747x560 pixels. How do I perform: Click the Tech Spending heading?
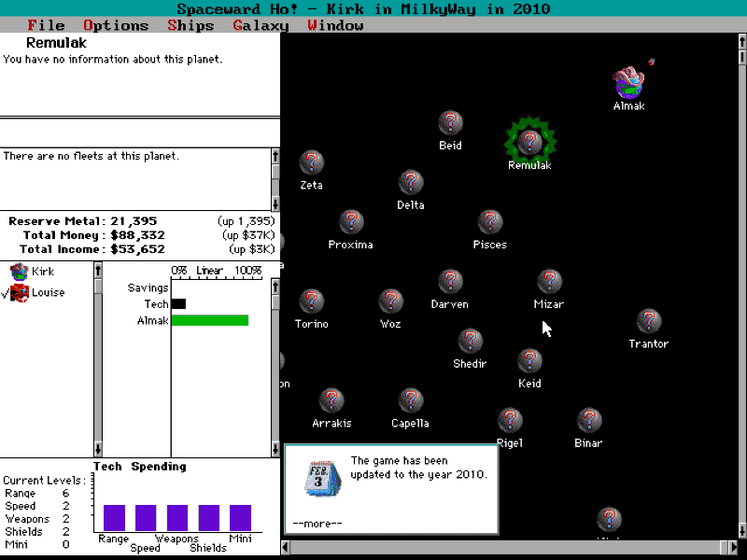(139, 467)
